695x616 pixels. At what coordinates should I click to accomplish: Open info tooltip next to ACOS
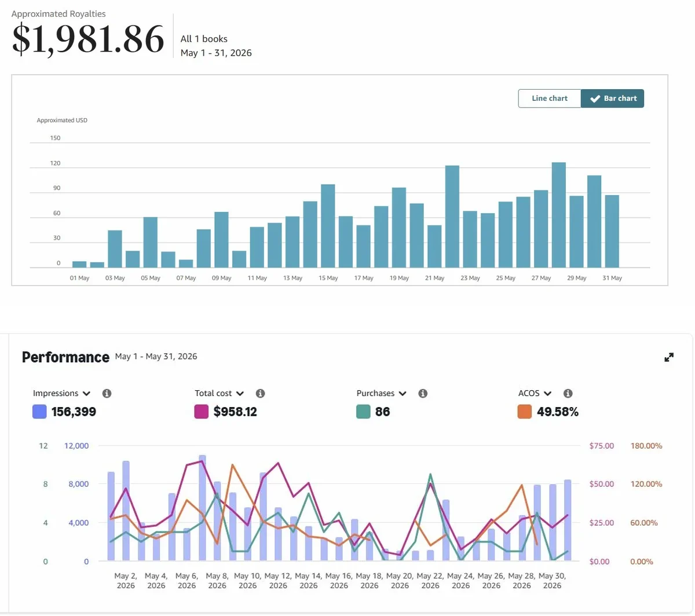tap(568, 393)
